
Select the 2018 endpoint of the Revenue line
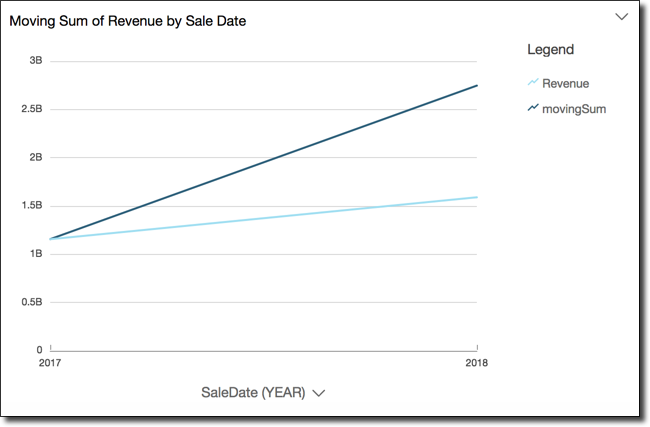coord(477,197)
